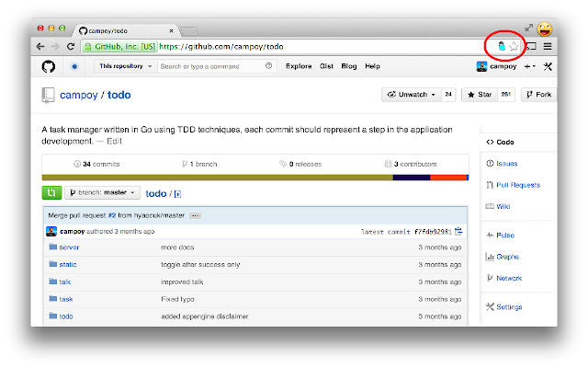Click the green compare branches button
This screenshot has width=588, height=368.
click(51, 193)
